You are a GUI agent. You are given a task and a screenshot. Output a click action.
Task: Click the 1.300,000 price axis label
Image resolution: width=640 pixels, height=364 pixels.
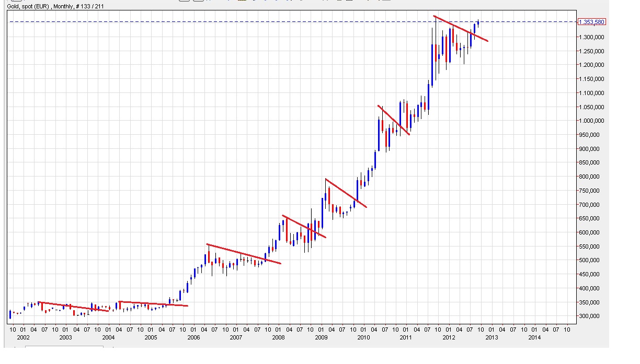pos(591,37)
